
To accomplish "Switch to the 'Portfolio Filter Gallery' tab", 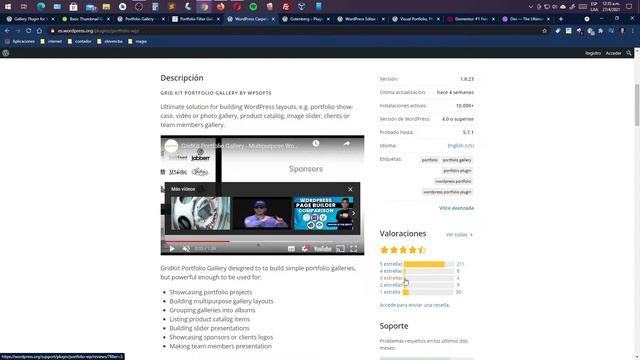I will [x=195, y=19].
